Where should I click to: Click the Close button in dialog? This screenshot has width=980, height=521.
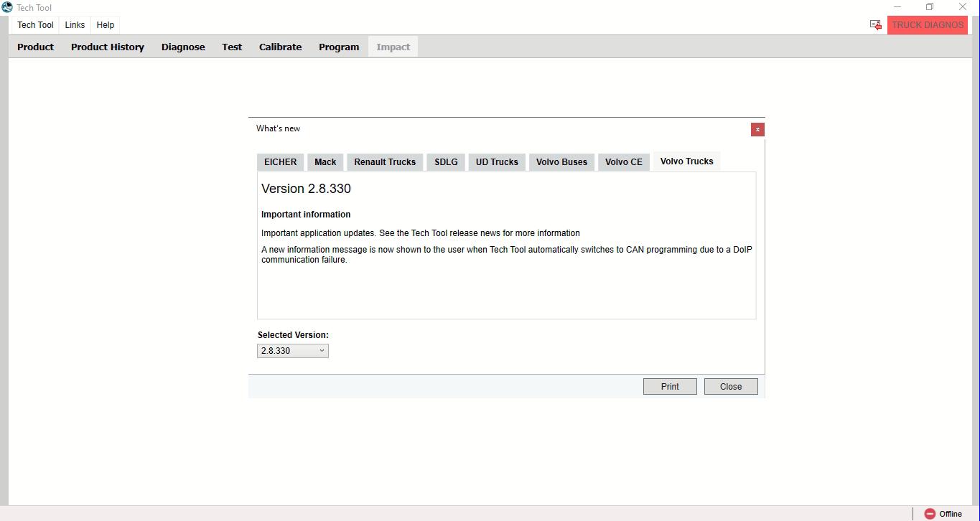731,387
